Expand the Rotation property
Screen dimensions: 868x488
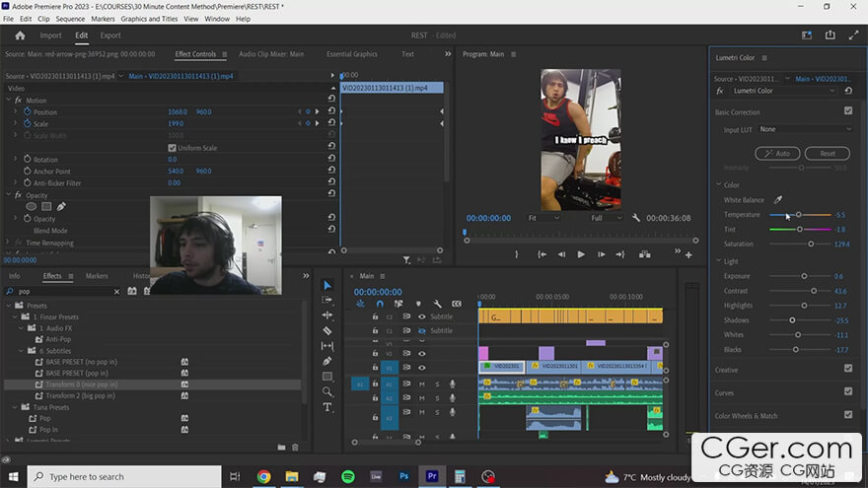click(16, 159)
